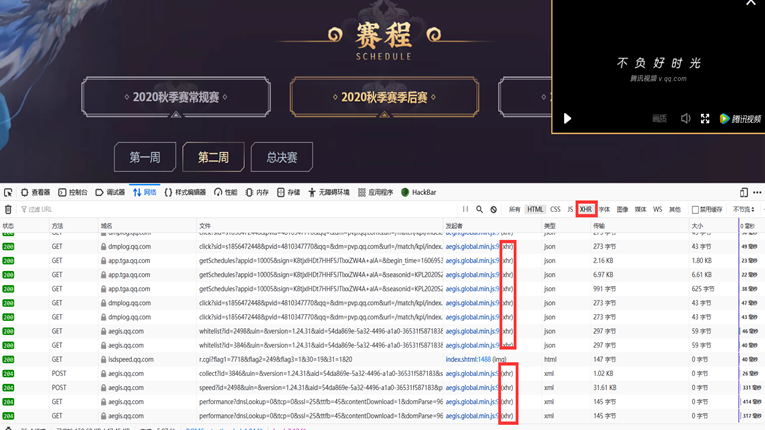Select the isdspeed.qq.com r.cgi request row

(x=382, y=359)
